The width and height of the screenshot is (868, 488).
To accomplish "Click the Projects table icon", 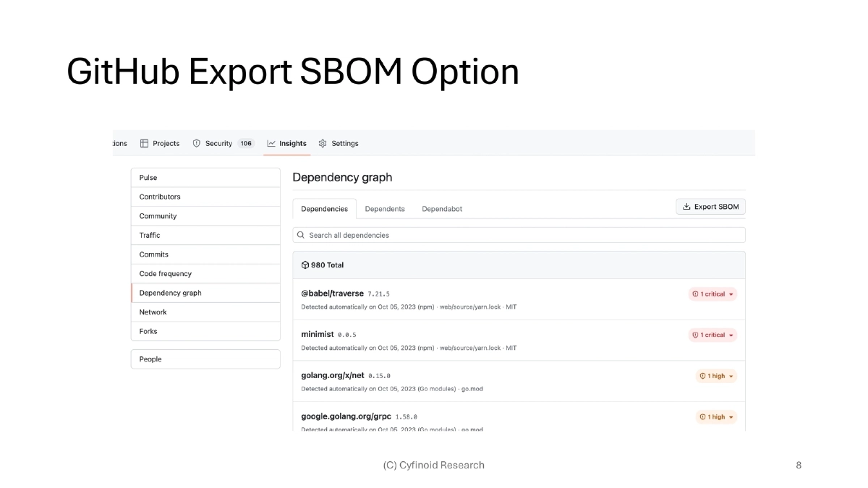I will (x=145, y=143).
